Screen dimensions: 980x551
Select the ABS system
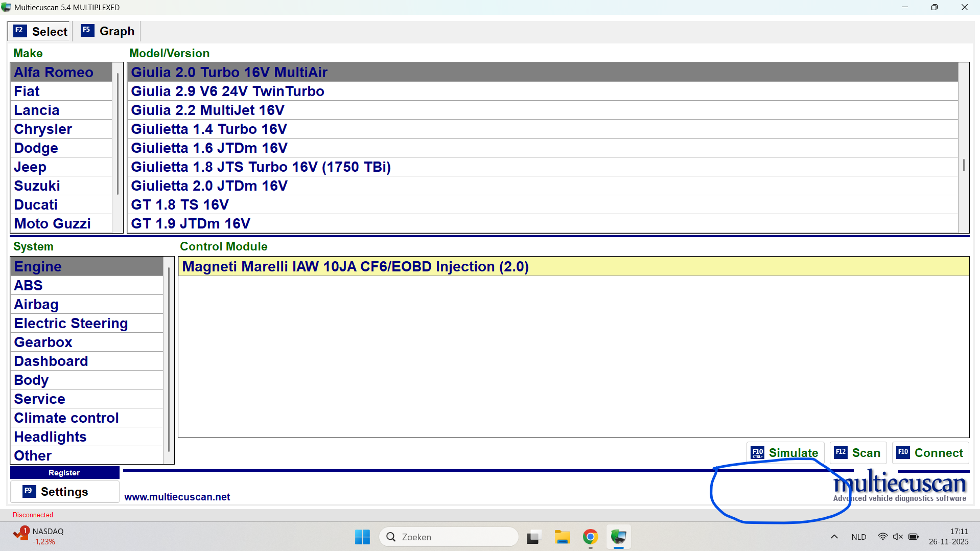(29, 286)
